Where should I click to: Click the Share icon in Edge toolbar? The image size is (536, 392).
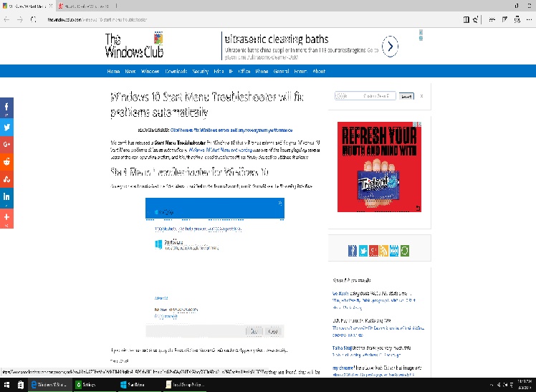pos(517,20)
